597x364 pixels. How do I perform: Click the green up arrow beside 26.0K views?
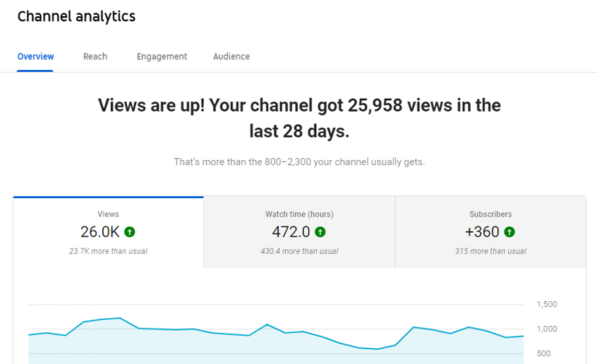pyautogui.click(x=129, y=232)
